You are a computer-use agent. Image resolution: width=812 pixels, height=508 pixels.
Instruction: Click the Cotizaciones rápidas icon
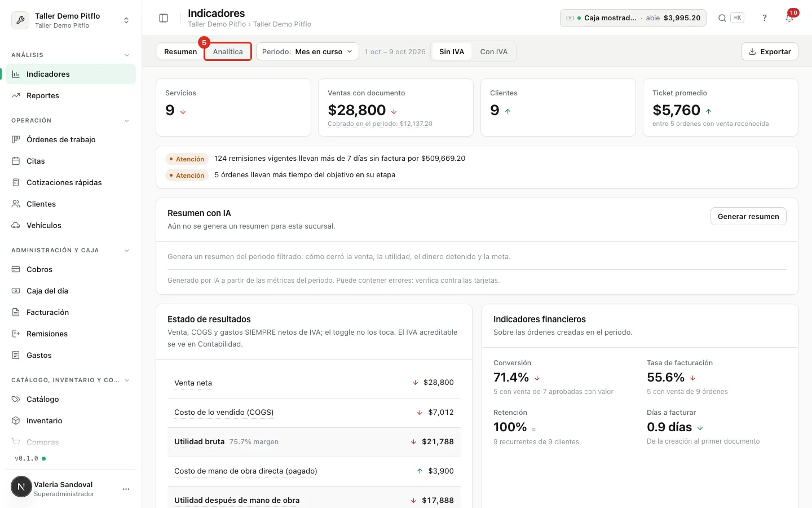tap(16, 182)
